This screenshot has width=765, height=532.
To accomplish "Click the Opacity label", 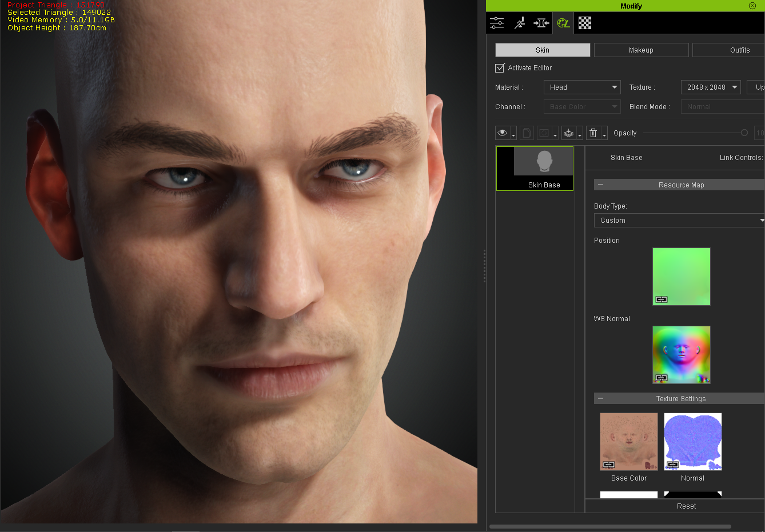I will click(625, 133).
